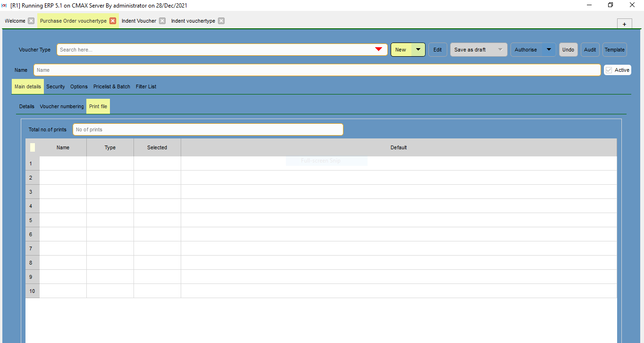
Task: Open the Template button
Action: tap(615, 50)
